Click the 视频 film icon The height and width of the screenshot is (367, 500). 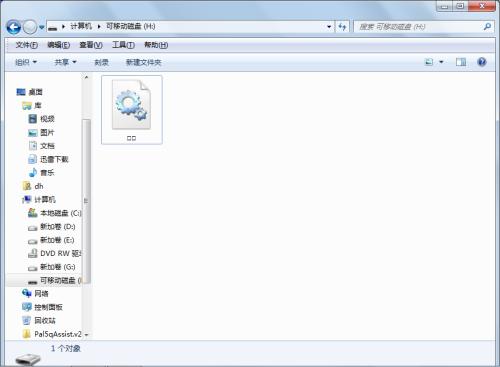click(33, 119)
